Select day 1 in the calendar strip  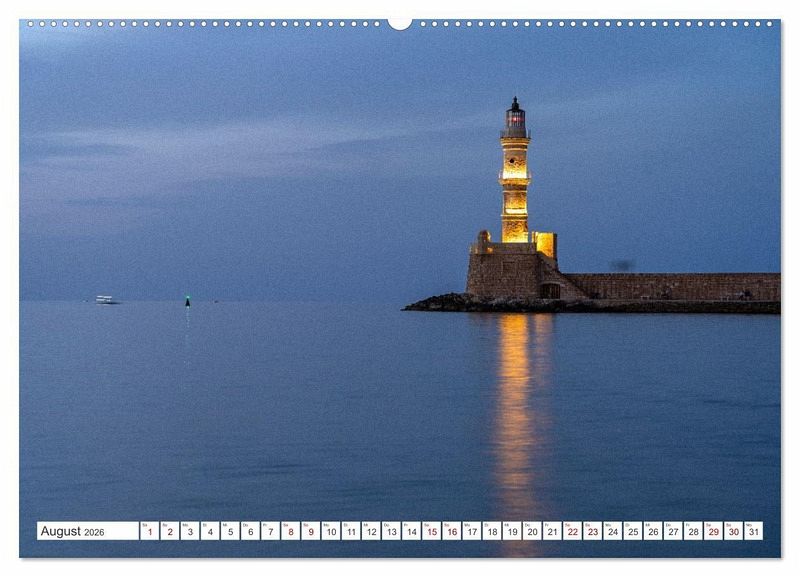click(149, 531)
